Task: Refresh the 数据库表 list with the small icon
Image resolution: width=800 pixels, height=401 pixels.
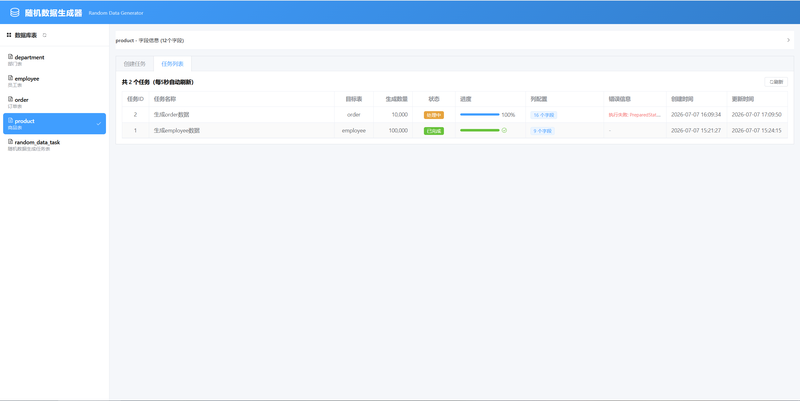Action: pos(44,35)
